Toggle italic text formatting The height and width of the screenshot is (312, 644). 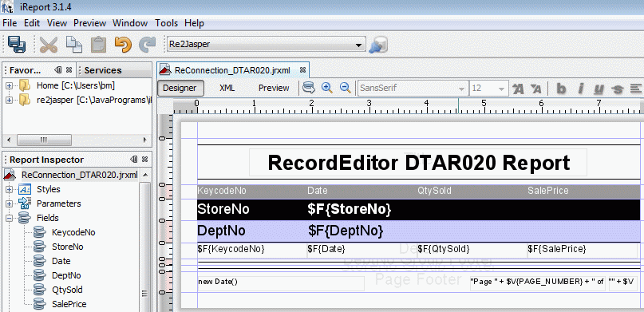(581, 89)
